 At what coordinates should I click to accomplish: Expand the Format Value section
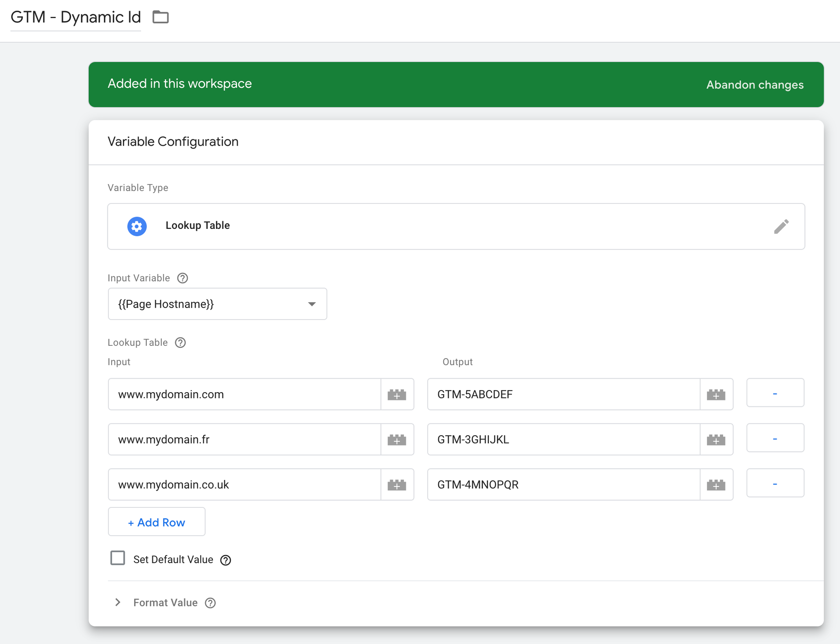118,602
